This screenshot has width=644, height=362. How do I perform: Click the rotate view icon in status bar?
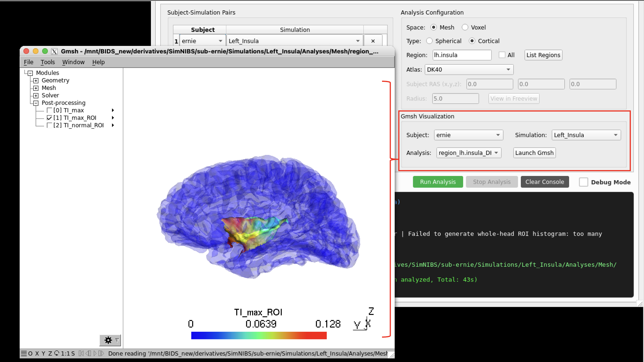[x=57, y=353]
